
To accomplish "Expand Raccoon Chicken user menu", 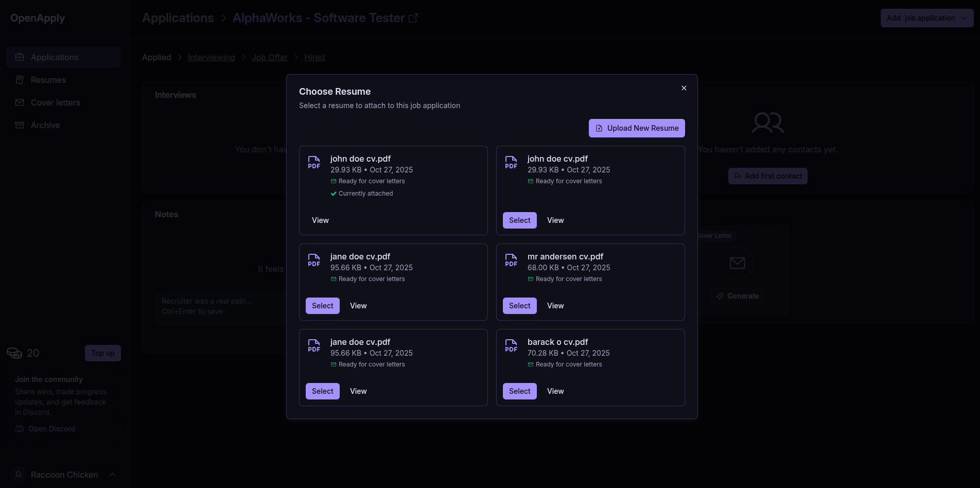I will [64, 475].
